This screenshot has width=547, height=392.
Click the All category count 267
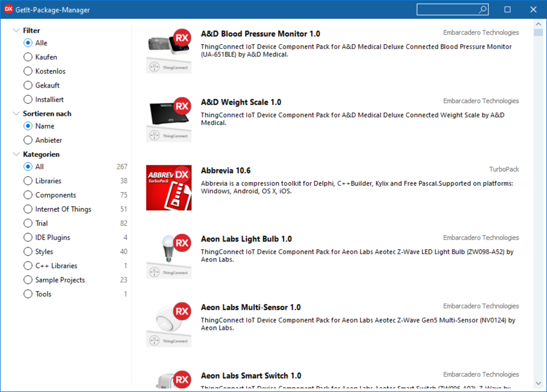tap(122, 167)
